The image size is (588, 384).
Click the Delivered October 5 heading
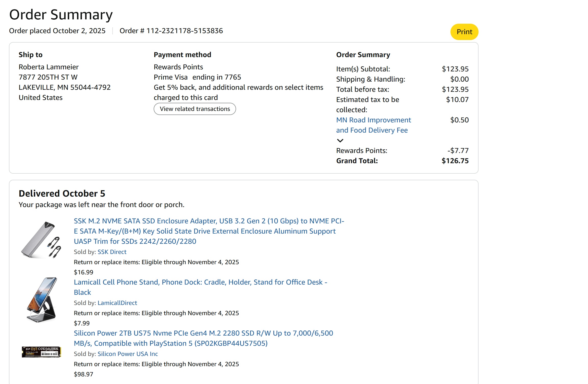pos(62,194)
